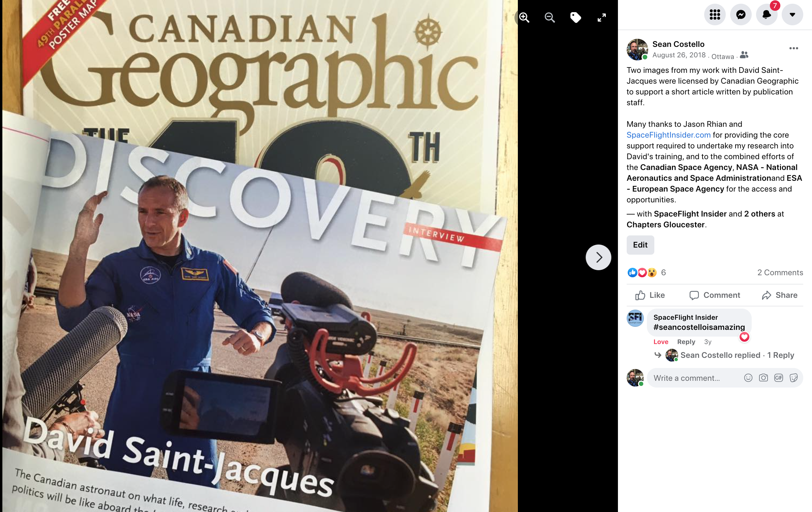
Task: Like the post
Action: coord(650,295)
